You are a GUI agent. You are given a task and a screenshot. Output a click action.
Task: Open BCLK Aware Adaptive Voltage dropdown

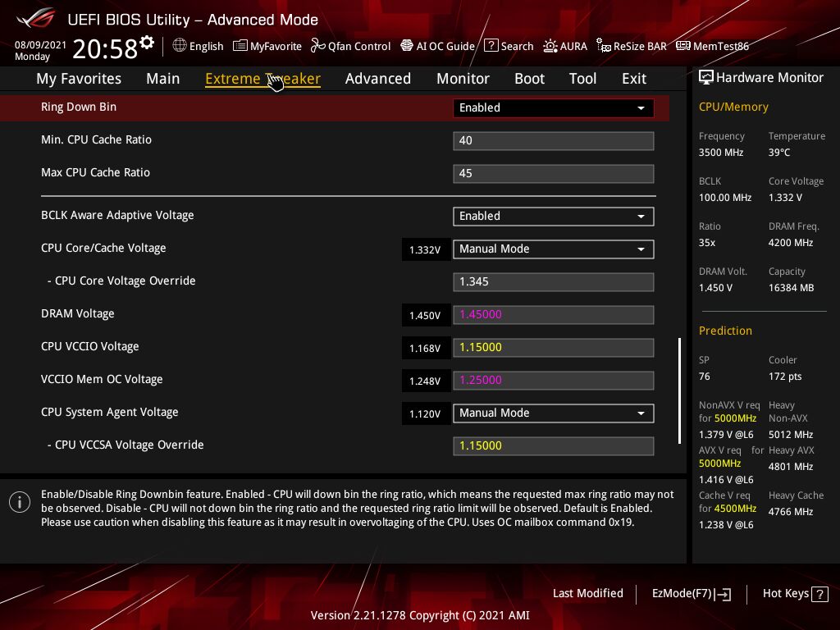click(554, 216)
